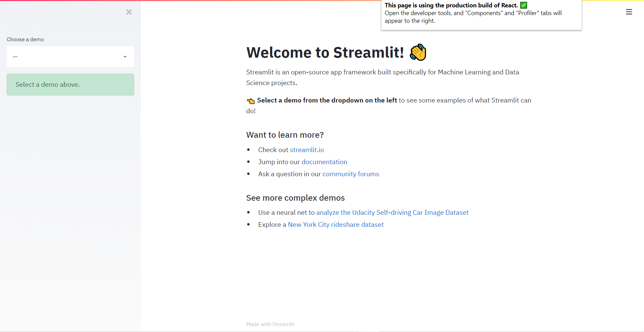
Task: Visit the community forums link
Action: [x=351, y=174]
